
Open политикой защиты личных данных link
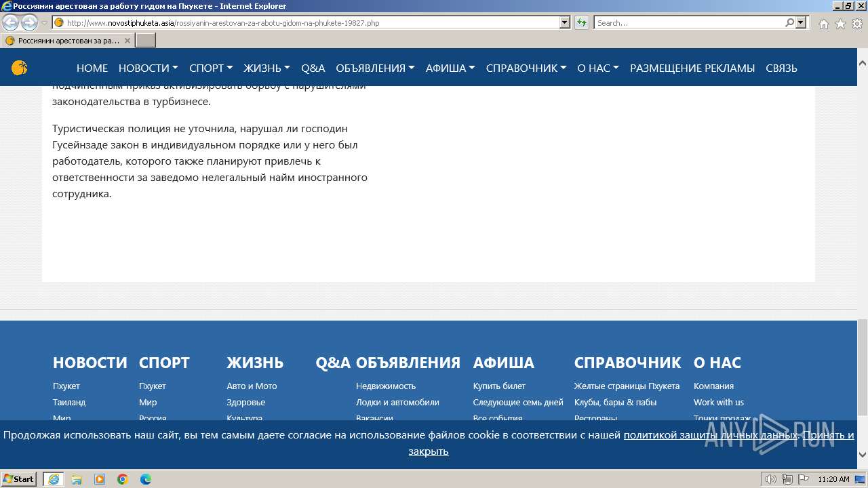tap(711, 435)
